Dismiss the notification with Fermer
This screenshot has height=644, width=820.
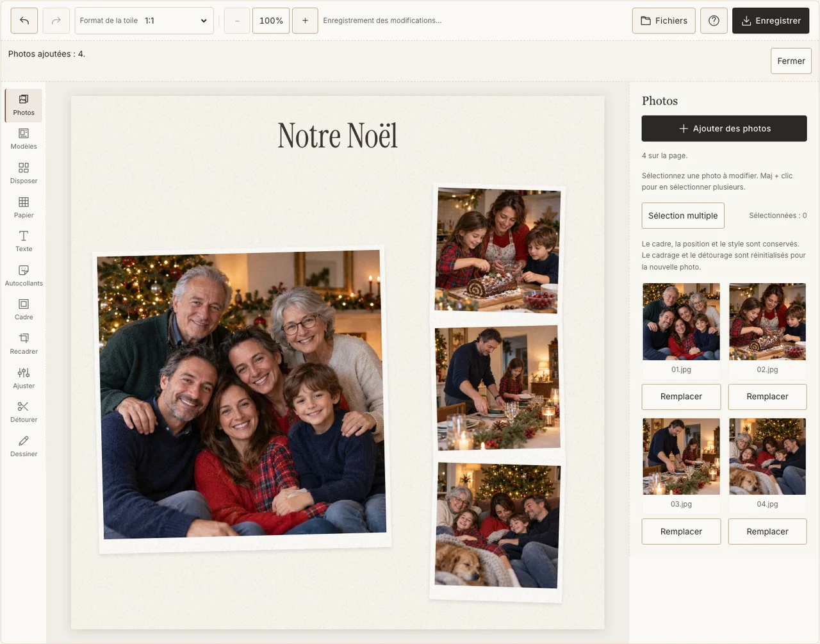tap(791, 61)
